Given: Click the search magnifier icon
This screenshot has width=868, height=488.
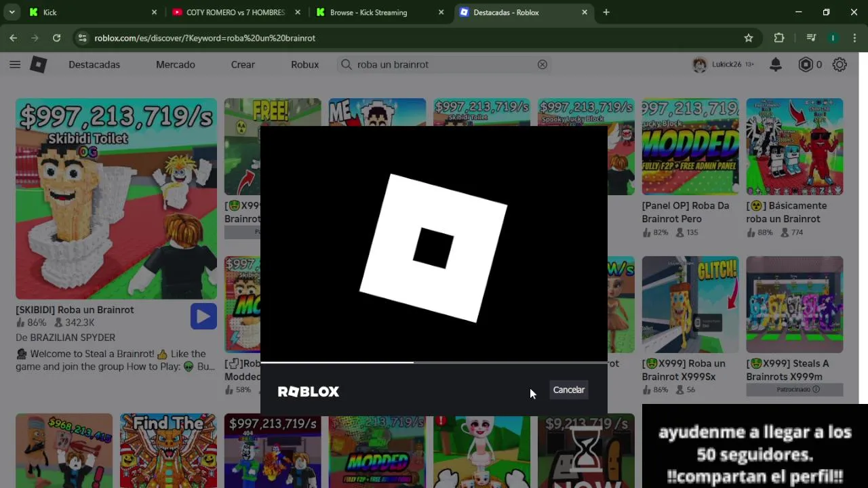Looking at the screenshot, I should [x=346, y=64].
